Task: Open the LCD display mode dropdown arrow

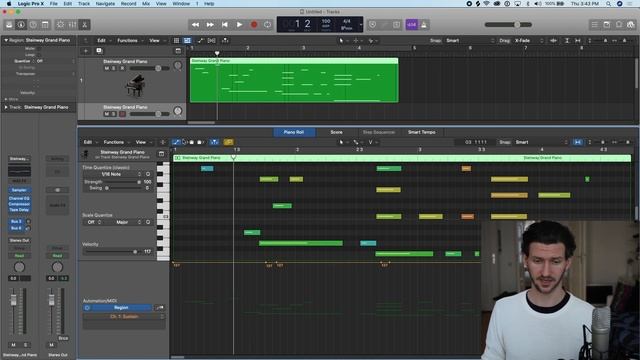Action: click(x=361, y=25)
